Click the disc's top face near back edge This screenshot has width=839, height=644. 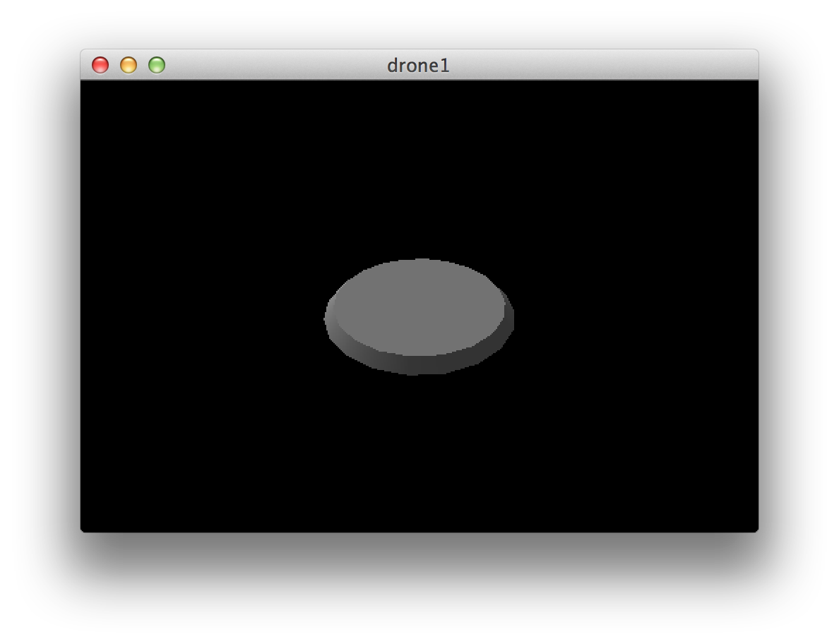pos(421,268)
